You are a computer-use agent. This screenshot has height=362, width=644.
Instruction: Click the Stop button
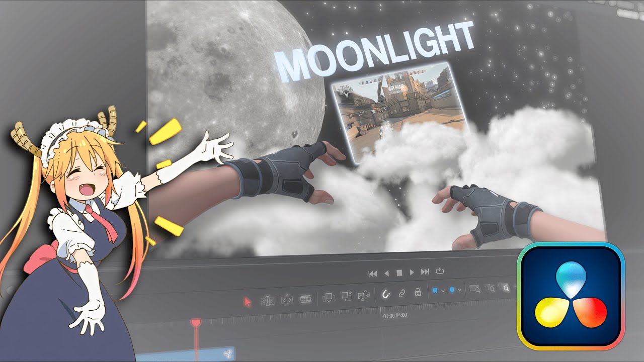pyautogui.click(x=399, y=273)
